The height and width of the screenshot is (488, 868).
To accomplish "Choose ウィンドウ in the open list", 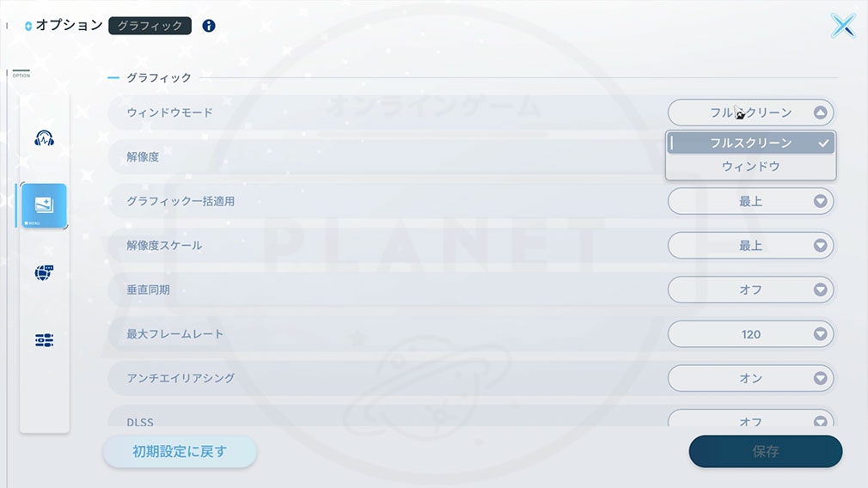I will point(750,167).
